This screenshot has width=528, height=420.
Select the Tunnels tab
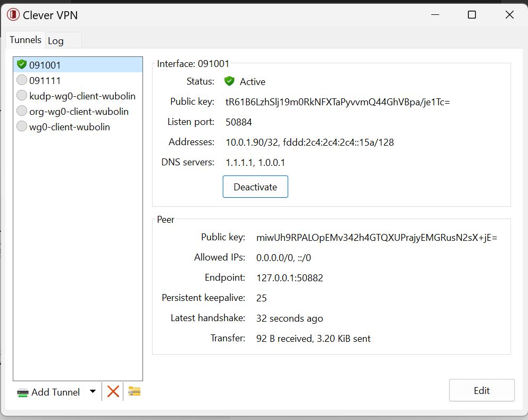pyautogui.click(x=26, y=40)
